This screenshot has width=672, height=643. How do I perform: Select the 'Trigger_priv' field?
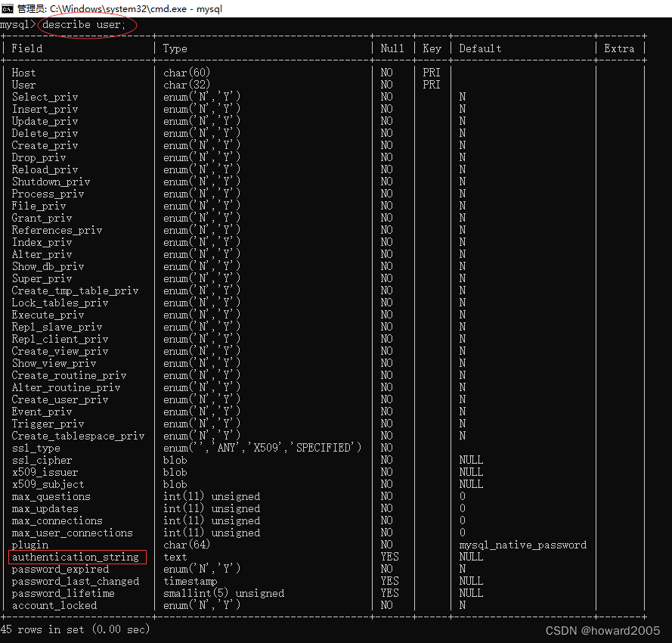[x=48, y=424]
